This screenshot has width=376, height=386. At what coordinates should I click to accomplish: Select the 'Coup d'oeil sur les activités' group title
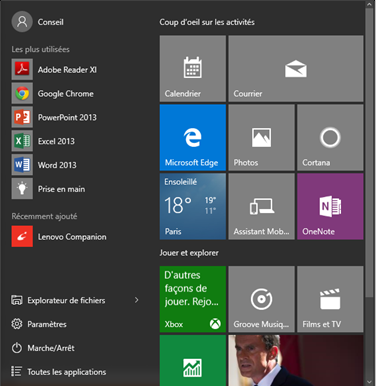pos(207,22)
